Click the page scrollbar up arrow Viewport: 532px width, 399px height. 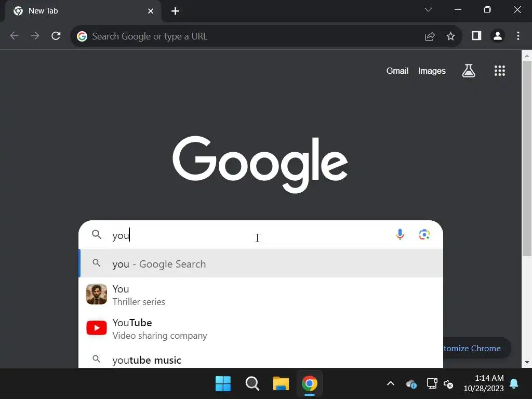coord(527,56)
